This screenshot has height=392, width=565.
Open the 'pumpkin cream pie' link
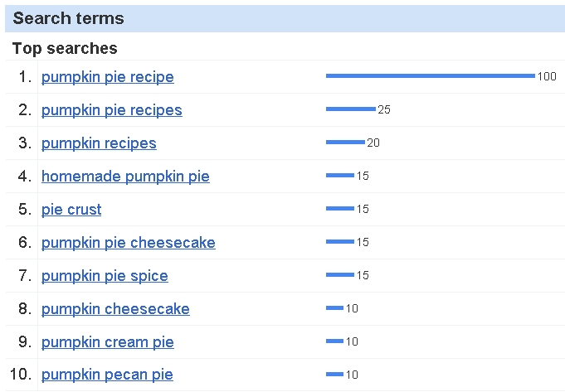tap(107, 342)
